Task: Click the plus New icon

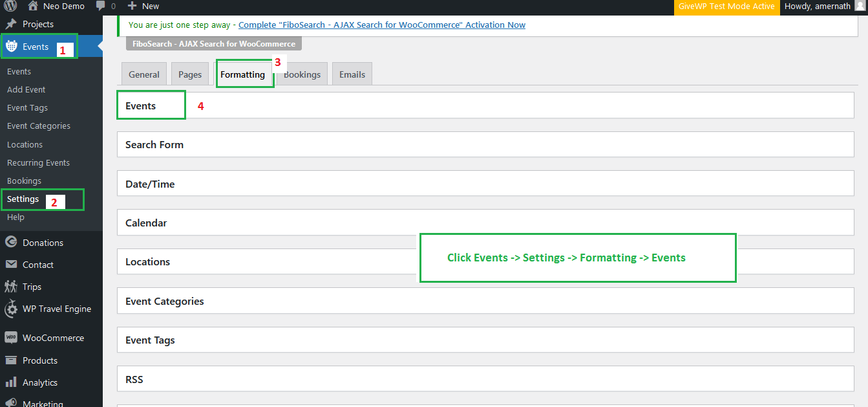Action: tap(132, 6)
